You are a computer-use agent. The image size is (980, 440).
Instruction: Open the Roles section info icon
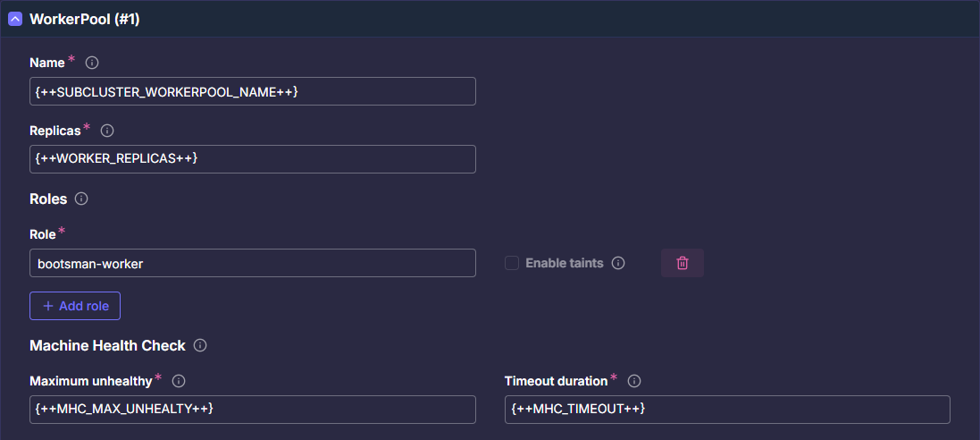[81, 199]
